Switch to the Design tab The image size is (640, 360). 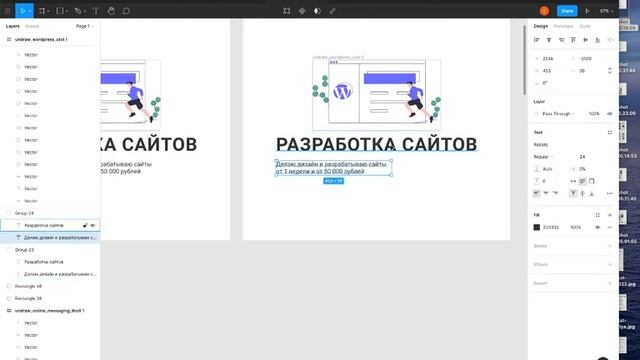point(541,26)
